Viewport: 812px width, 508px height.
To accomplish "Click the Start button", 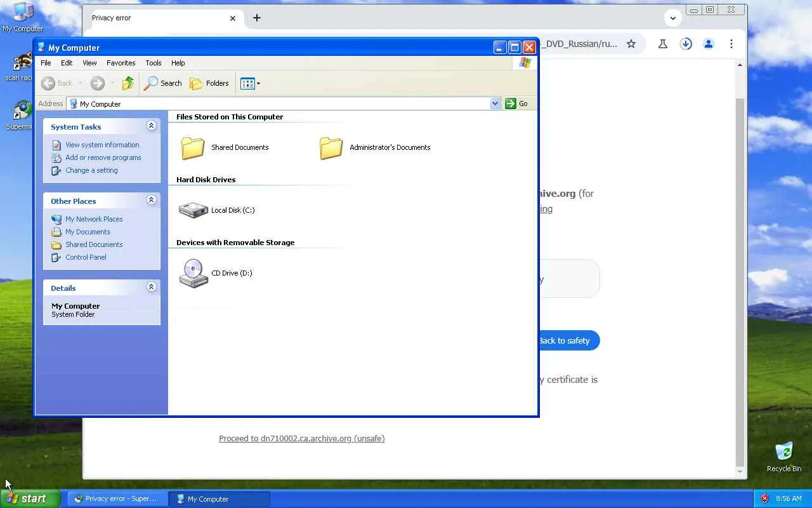I will tap(30, 499).
